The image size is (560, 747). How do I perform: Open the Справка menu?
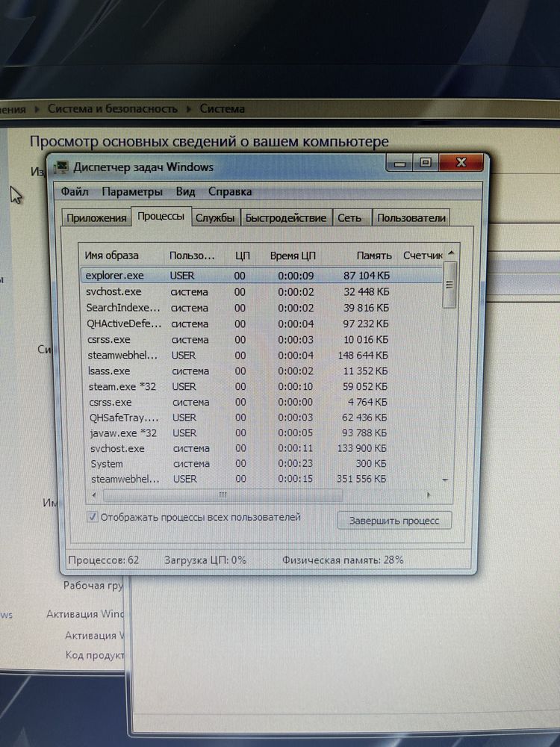[x=229, y=192]
